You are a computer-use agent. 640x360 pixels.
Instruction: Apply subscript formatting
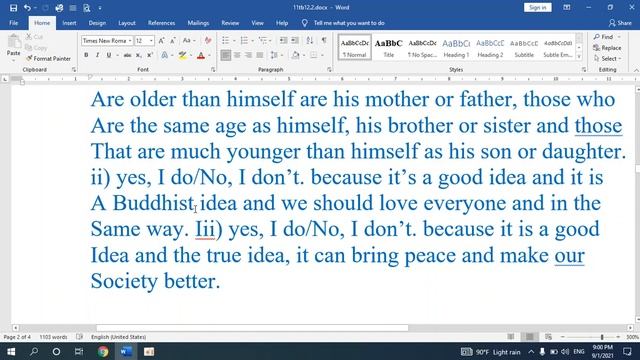pyautogui.click(x=139, y=55)
